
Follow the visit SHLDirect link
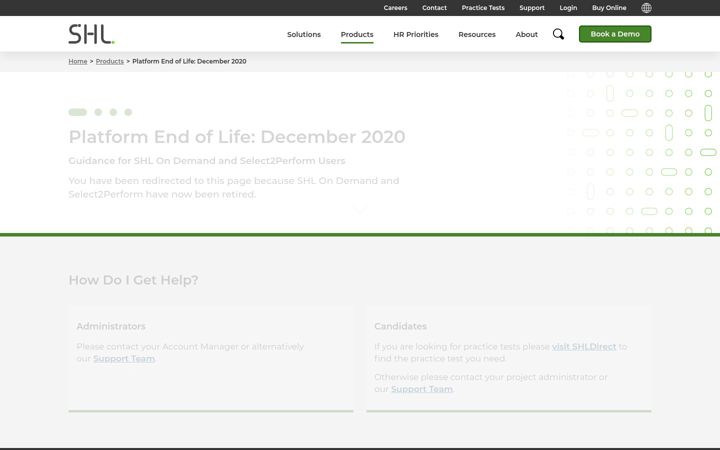tap(584, 347)
